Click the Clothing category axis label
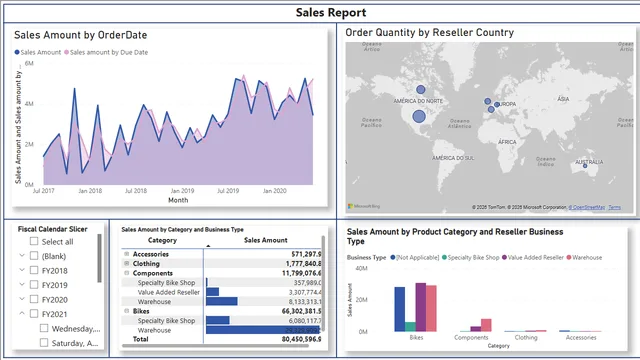 point(526,338)
